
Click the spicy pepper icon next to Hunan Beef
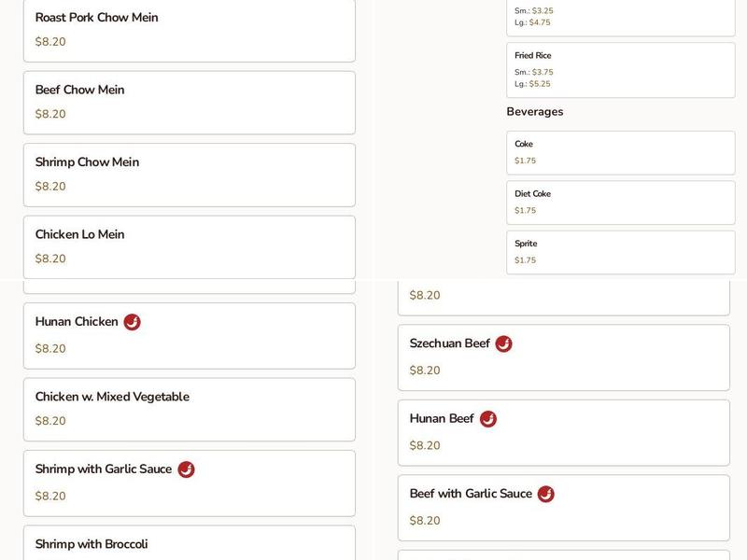click(487, 419)
